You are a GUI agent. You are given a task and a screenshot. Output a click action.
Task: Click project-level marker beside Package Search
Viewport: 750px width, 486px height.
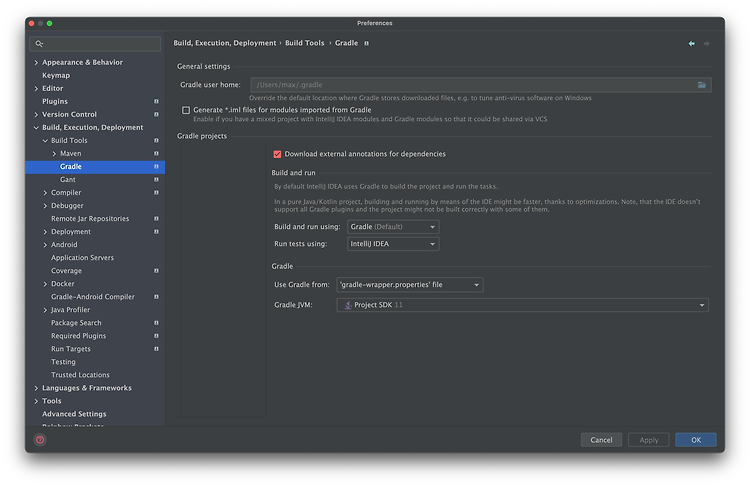tap(156, 323)
